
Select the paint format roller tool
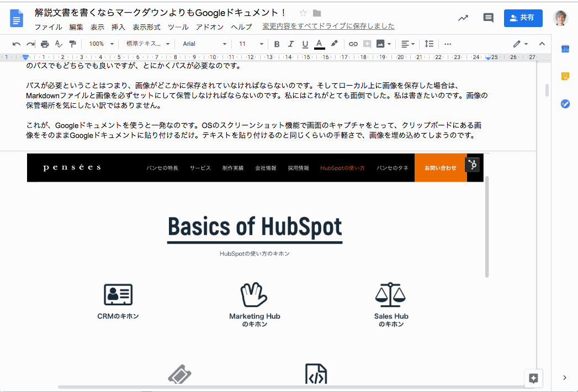[x=72, y=44]
